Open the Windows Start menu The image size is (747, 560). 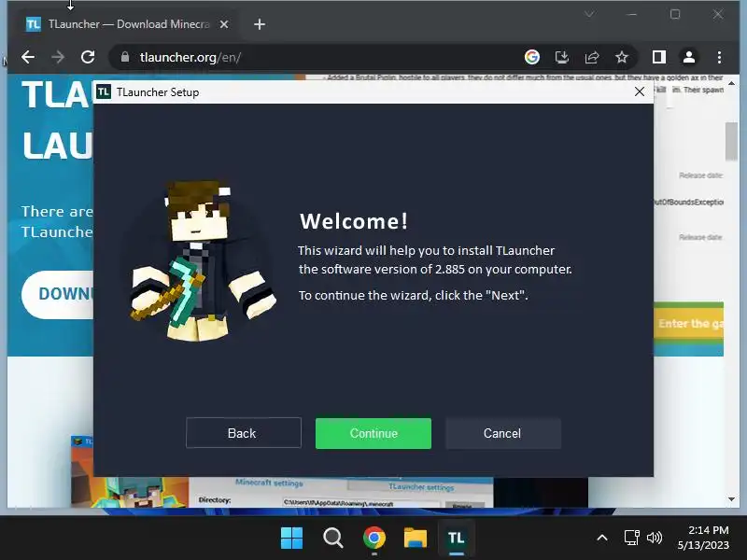(x=291, y=538)
